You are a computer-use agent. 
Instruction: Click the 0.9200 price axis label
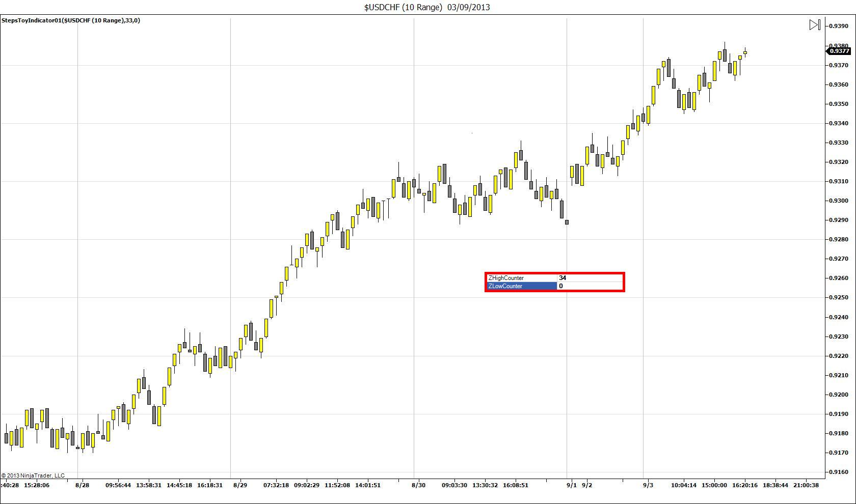pyautogui.click(x=839, y=395)
